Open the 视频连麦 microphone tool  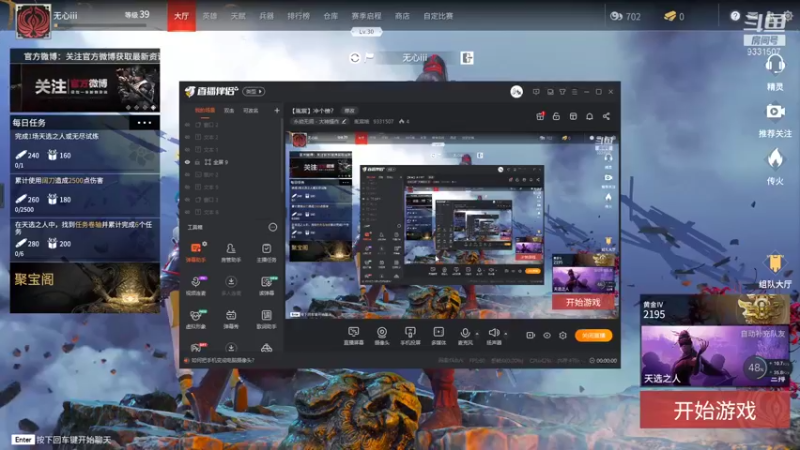pyautogui.click(x=195, y=286)
